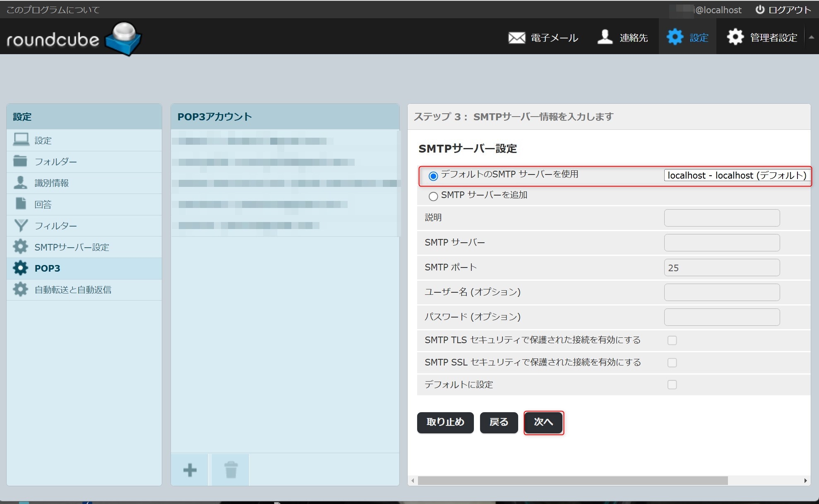Click the フォルダー folder icon in sidebar
Screen dimensions: 819x504
pos(20,161)
